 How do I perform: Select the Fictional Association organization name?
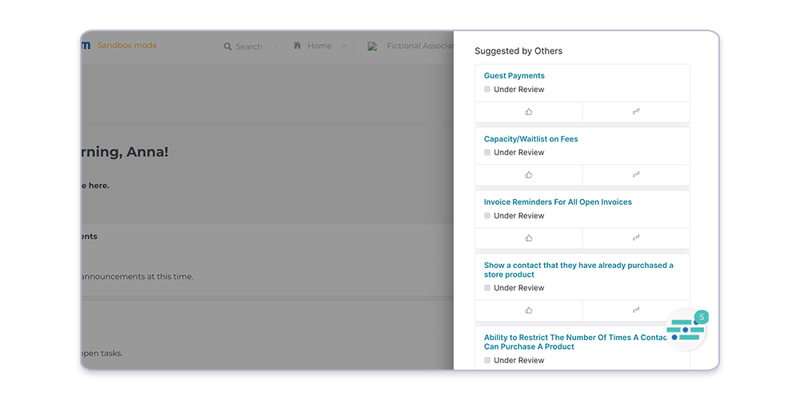[x=420, y=46]
